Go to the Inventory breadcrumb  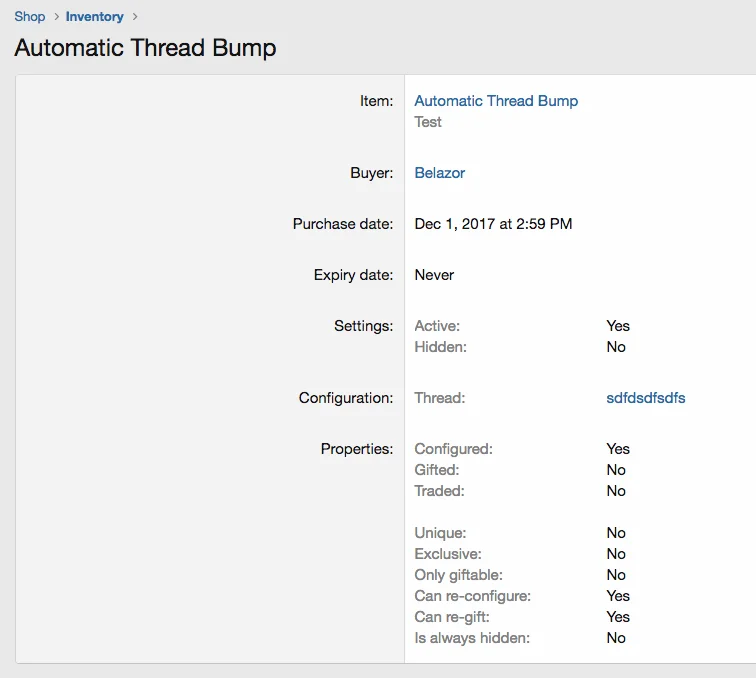(95, 16)
